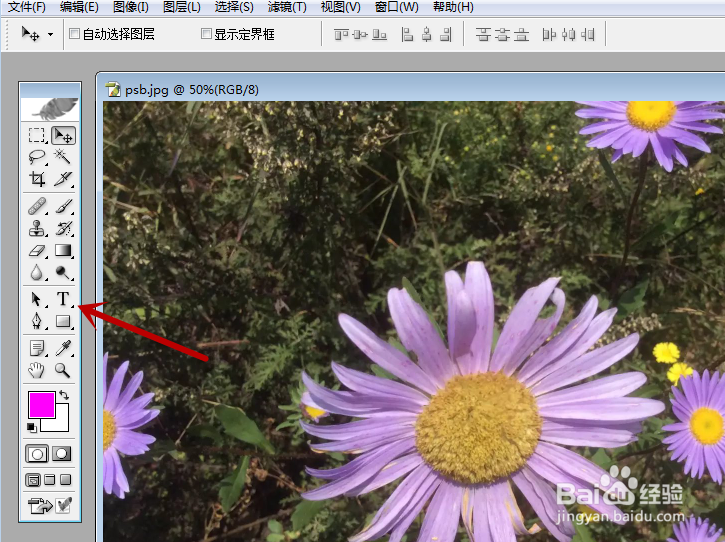Align bottom edges button
Image resolution: width=725 pixels, height=542 pixels.
point(380,35)
